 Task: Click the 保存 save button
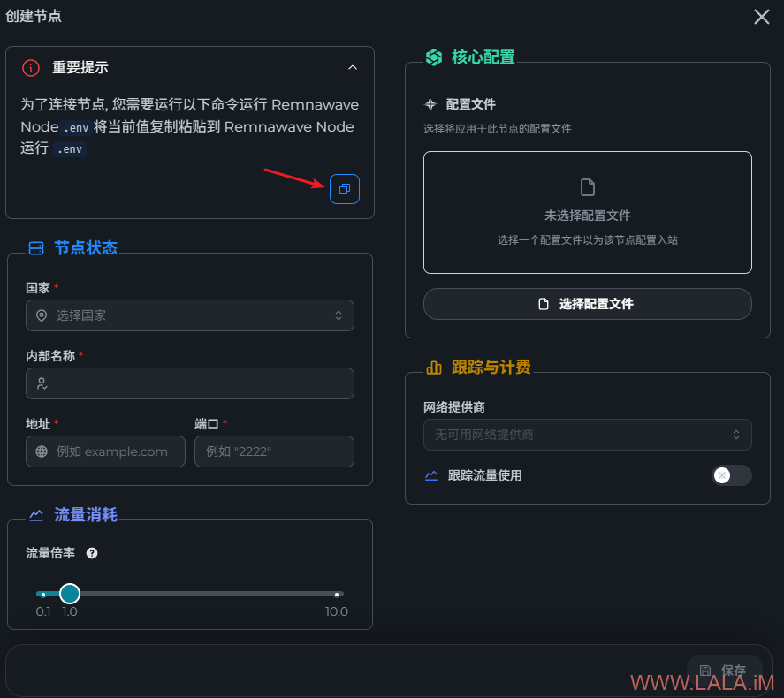coord(724,670)
